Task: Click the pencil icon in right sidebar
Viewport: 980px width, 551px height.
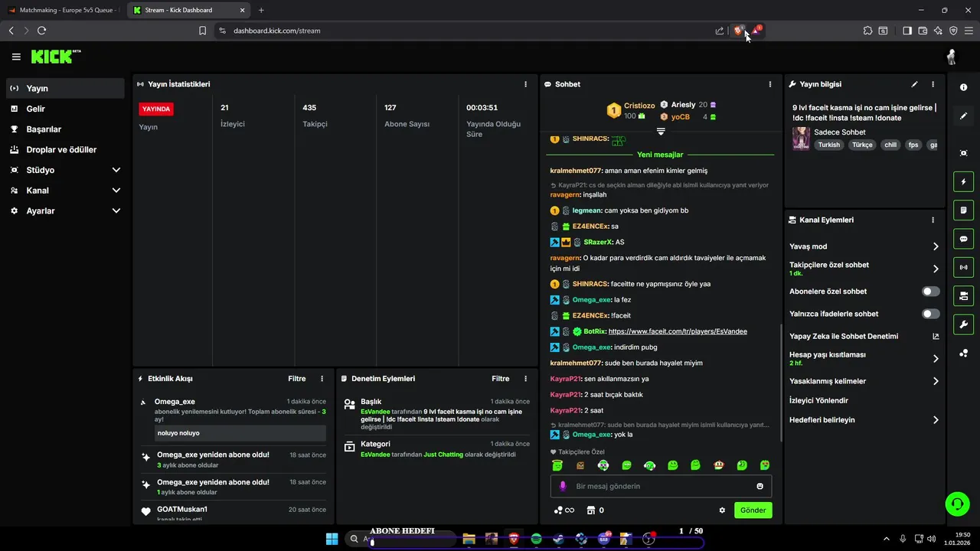Action: point(964,116)
